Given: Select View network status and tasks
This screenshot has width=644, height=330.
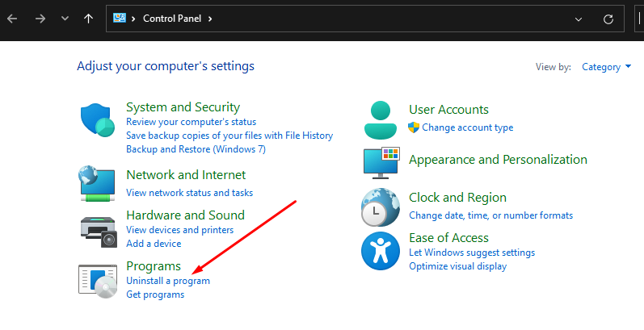Looking at the screenshot, I should 189,193.
